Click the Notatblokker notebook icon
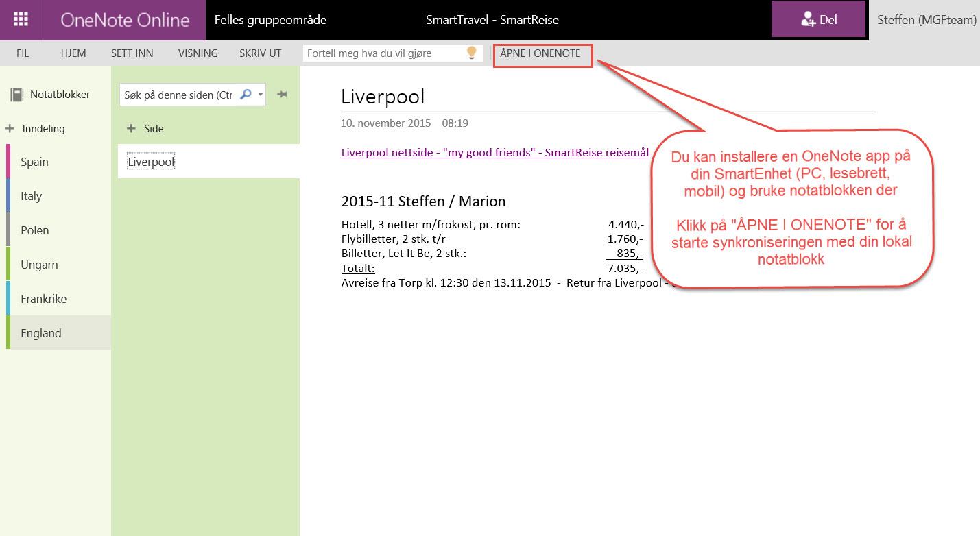 tap(17, 95)
